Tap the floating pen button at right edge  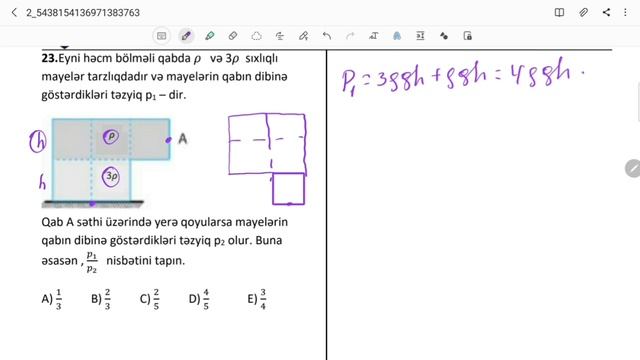click(633, 168)
